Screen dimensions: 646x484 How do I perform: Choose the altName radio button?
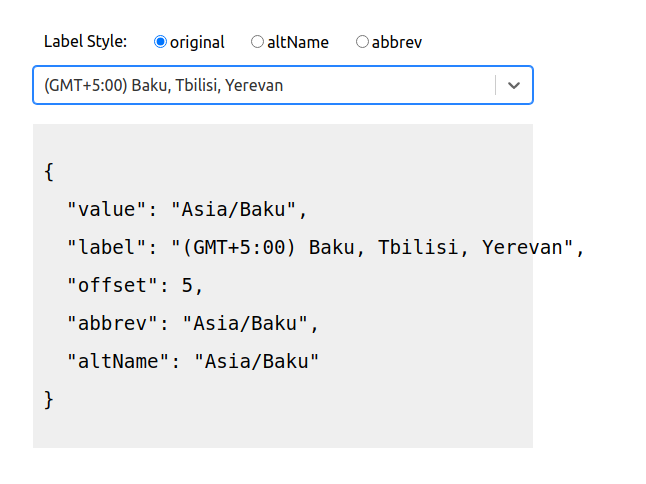pyautogui.click(x=257, y=42)
